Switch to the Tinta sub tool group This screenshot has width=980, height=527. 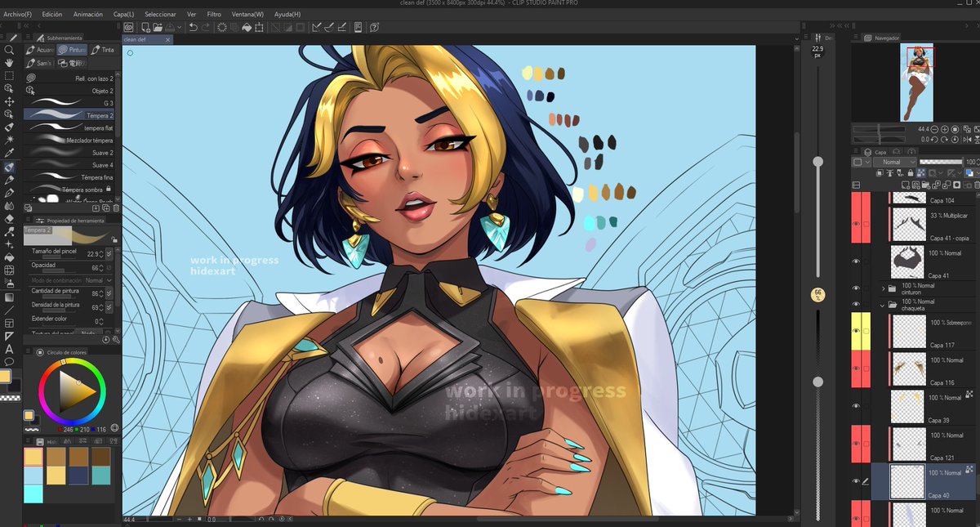pos(104,50)
